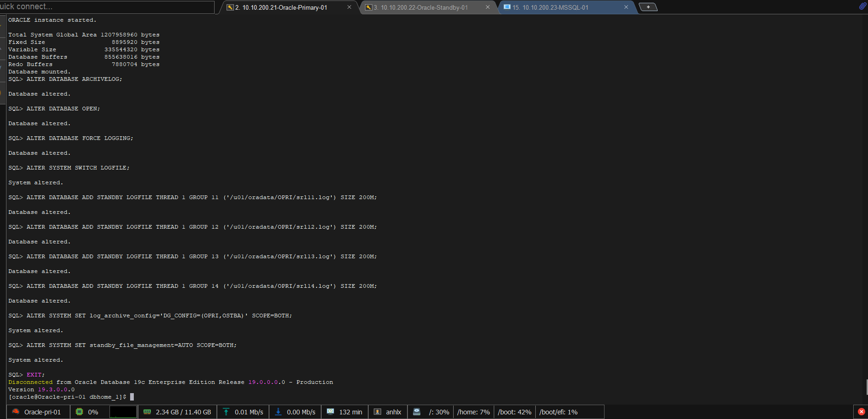
Task: Click the 'ALTER DATABASE FORCE LOGGING;' command line
Action: (71, 138)
